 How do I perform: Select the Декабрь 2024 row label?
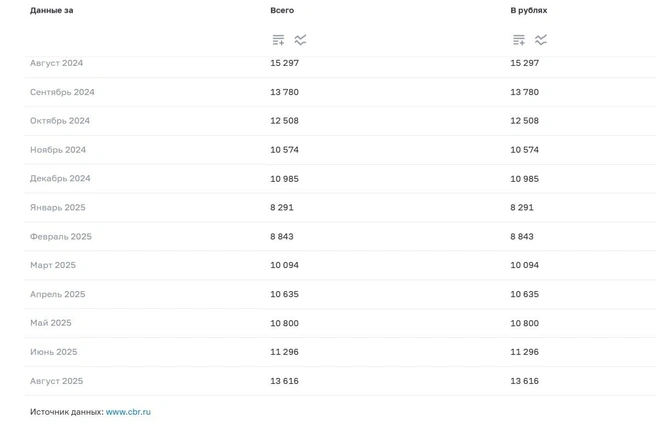60,179
